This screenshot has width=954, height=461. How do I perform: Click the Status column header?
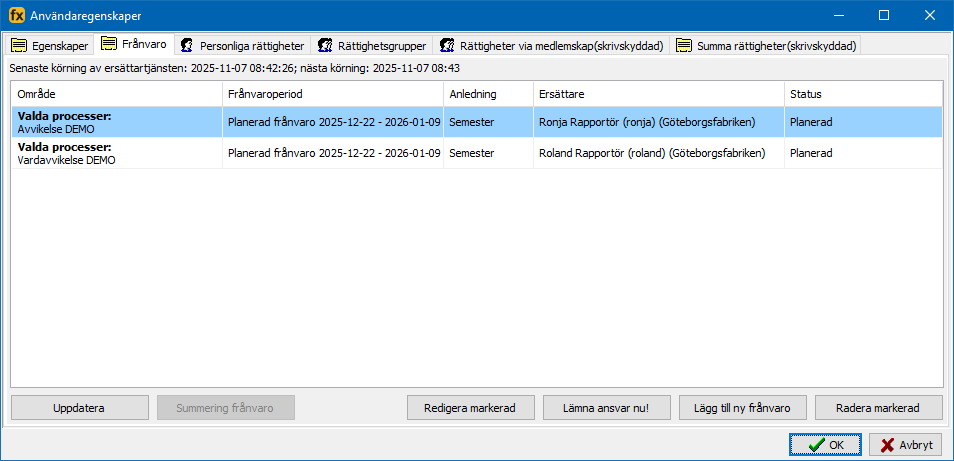[863, 94]
